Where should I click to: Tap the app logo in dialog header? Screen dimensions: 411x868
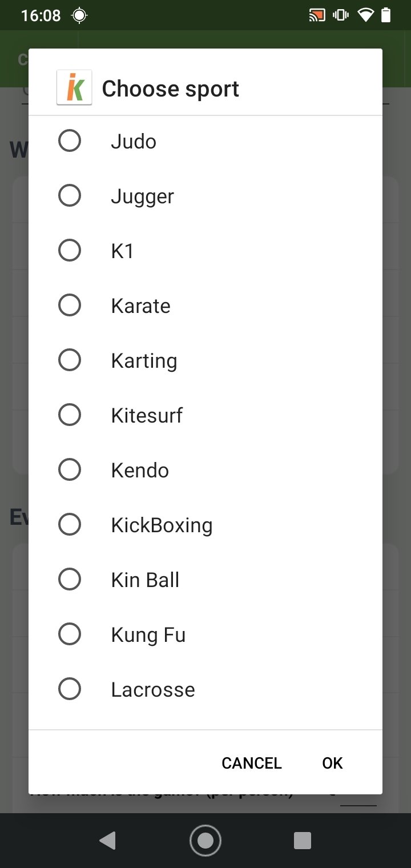click(74, 88)
